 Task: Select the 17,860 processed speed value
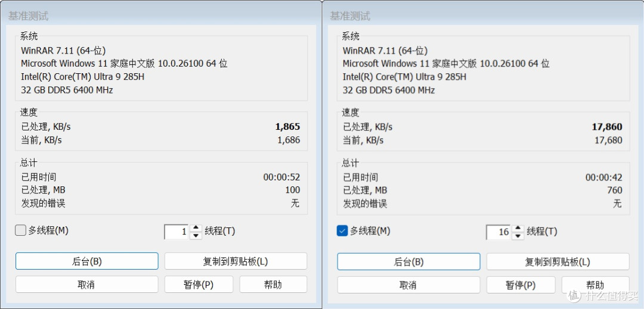click(x=607, y=127)
